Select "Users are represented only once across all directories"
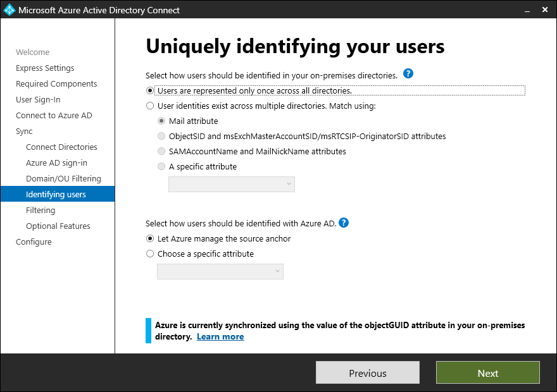 pyautogui.click(x=149, y=90)
